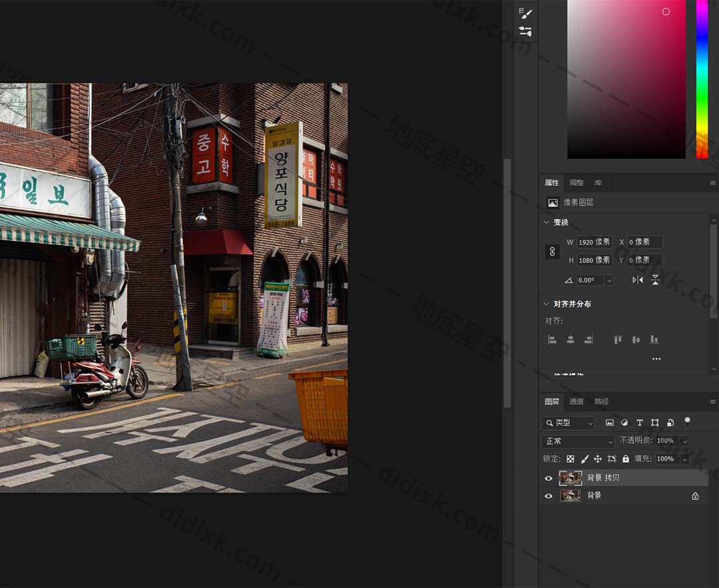This screenshot has width=719, height=588.
Task: Lock all padlock icon in Layers
Action: click(625, 459)
